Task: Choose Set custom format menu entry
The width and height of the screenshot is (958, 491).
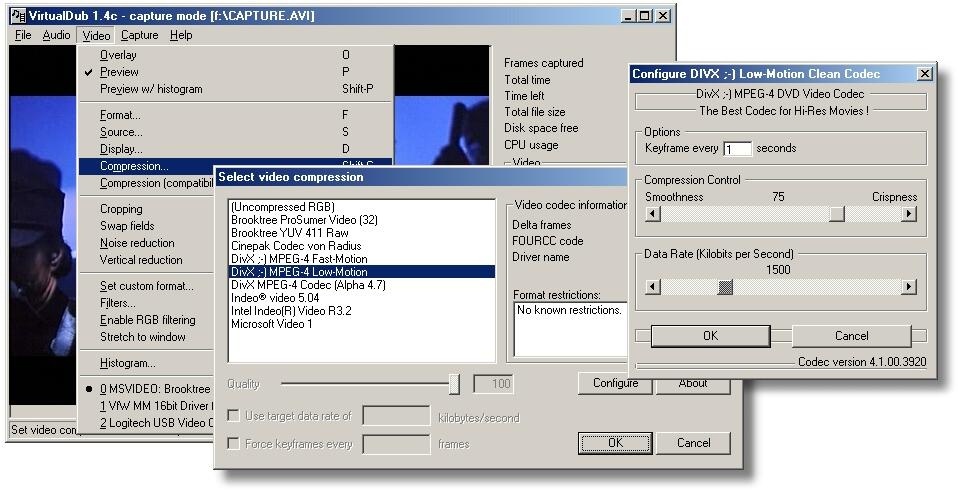Action: coord(146,286)
